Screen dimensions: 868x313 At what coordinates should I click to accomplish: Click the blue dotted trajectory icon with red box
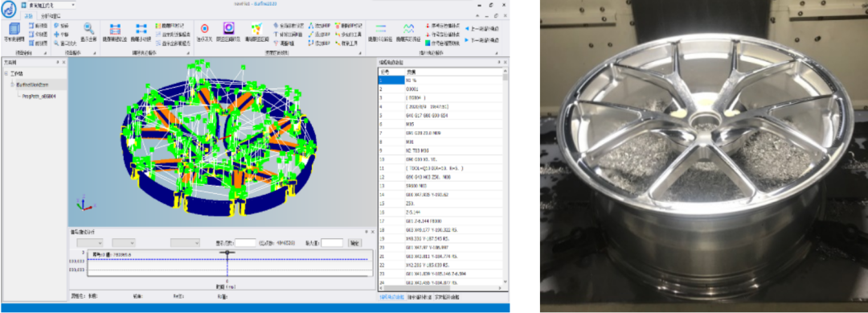pos(115,29)
